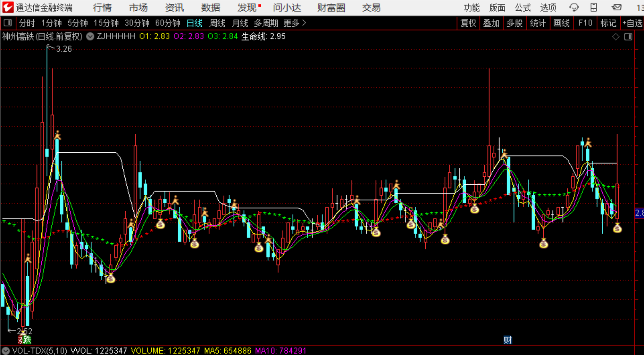Click the 画线 drawing tool button

561,23
